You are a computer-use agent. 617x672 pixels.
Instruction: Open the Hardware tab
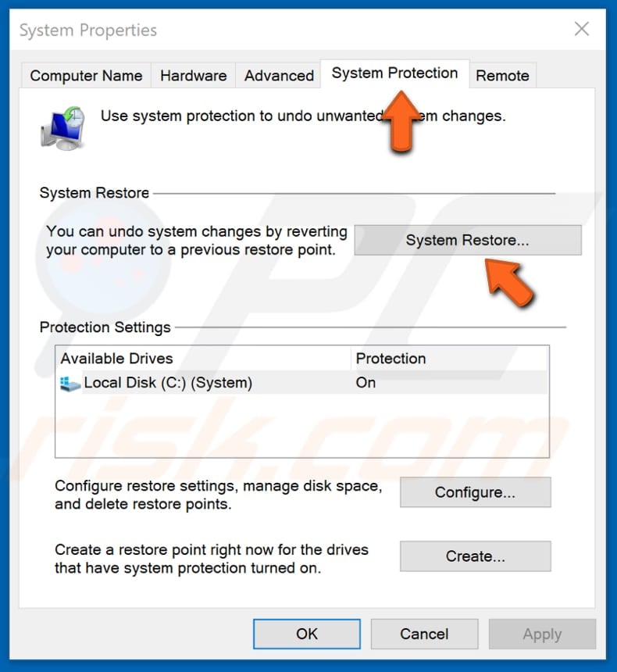(193, 75)
